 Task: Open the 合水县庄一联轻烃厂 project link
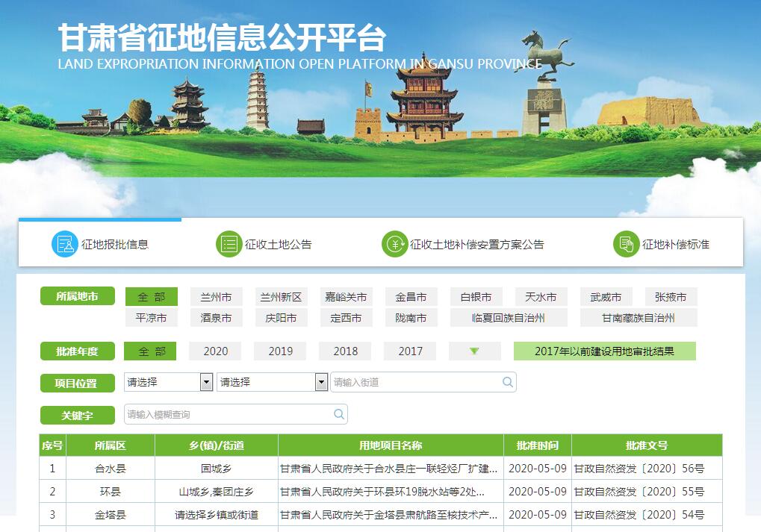coord(388,469)
